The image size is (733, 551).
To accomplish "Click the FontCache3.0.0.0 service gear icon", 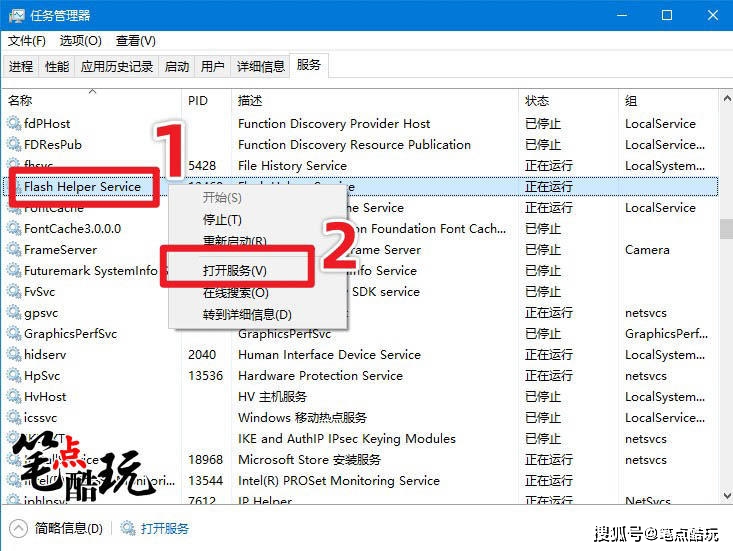I will pos(14,229).
